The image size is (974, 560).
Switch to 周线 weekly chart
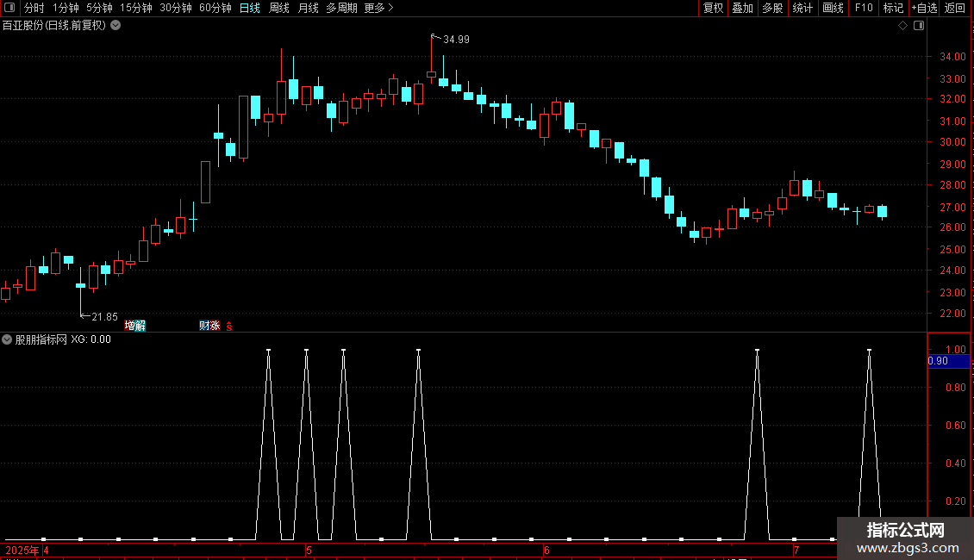279,8
